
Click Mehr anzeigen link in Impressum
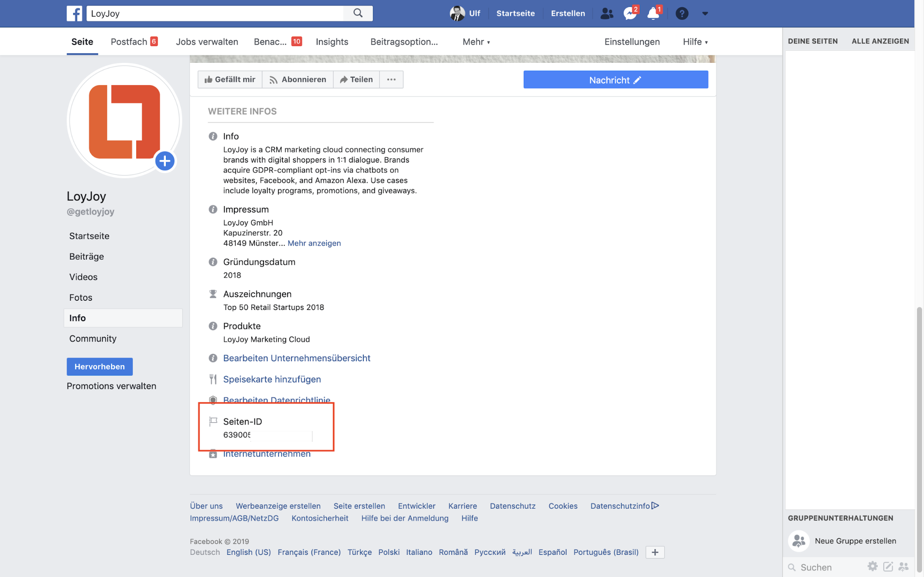(x=314, y=243)
